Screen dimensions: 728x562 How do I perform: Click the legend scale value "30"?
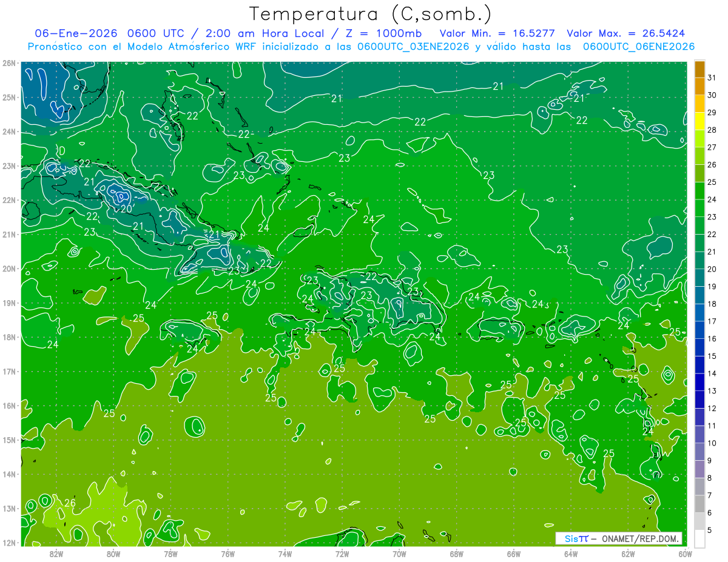[x=712, y=95]
